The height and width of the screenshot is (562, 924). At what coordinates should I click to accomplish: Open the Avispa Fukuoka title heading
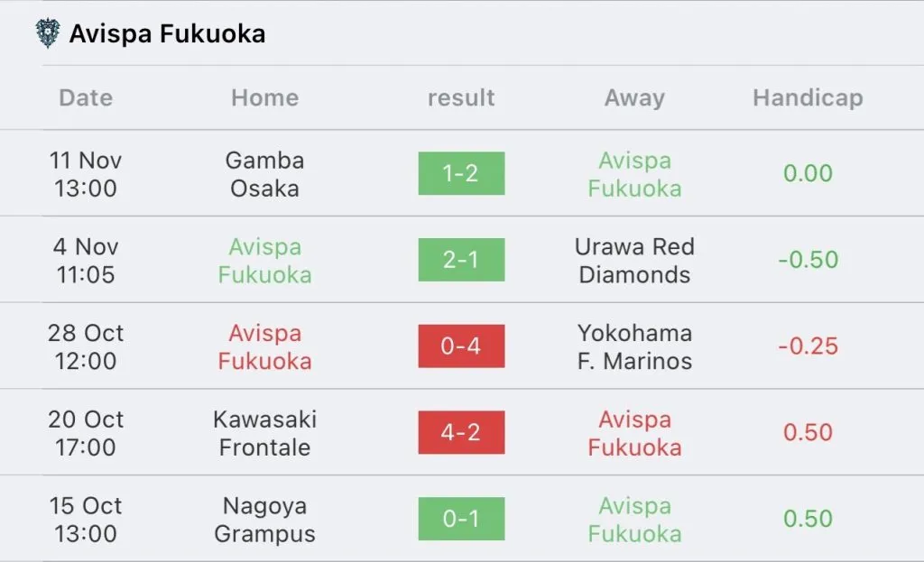(x=167, y=34)
